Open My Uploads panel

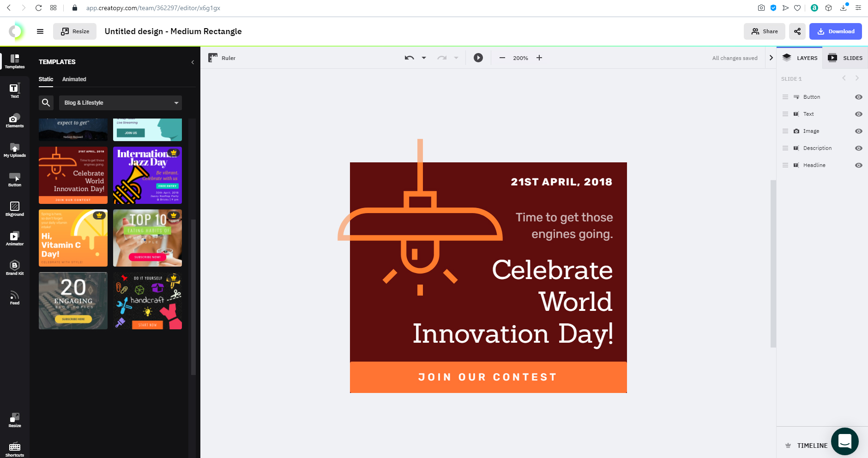pyautogui.click(x=15, y=150)
